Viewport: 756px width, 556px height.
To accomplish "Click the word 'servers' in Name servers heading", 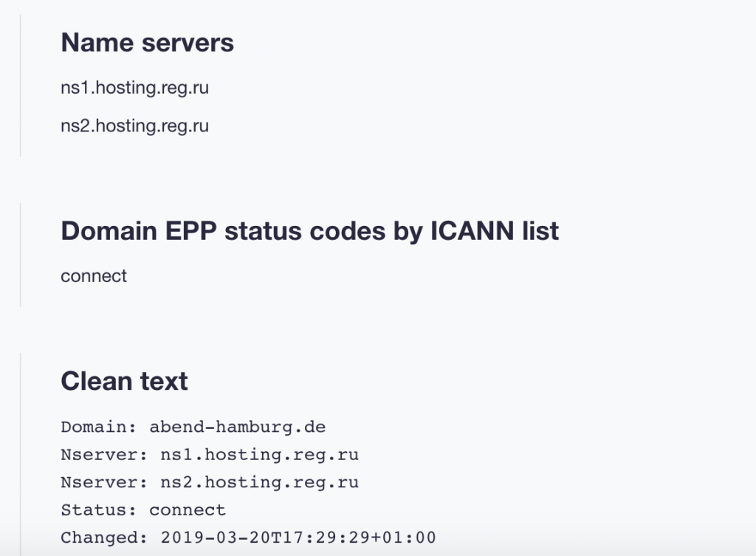I will click(x=188, y=44).
